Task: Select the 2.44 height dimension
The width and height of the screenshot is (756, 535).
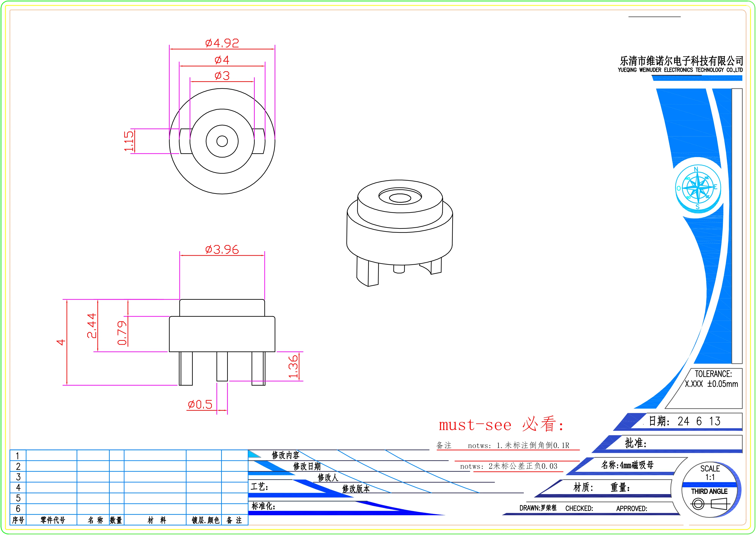Action: pos(92,326)
